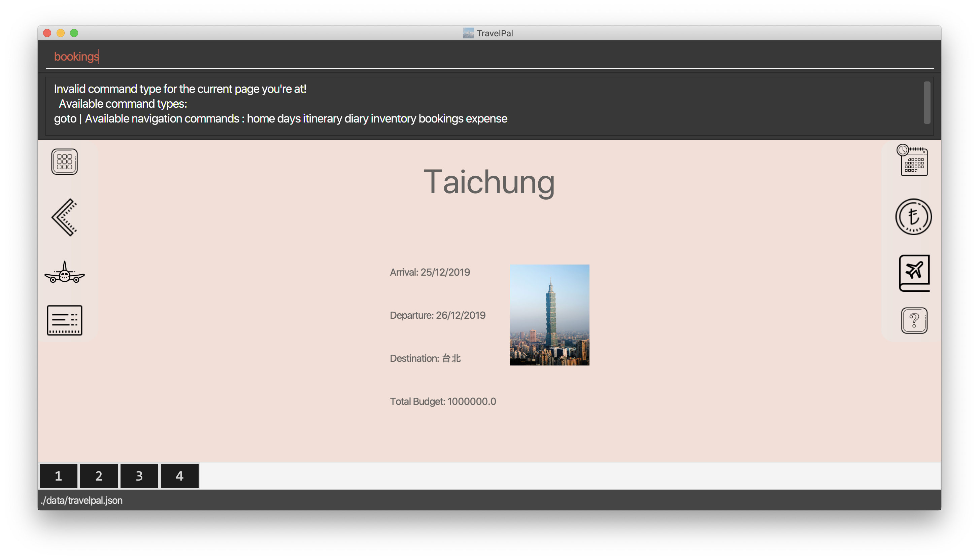Switch to day tab 3
This screenshot has height=560, width=979.
click(139, 476)
